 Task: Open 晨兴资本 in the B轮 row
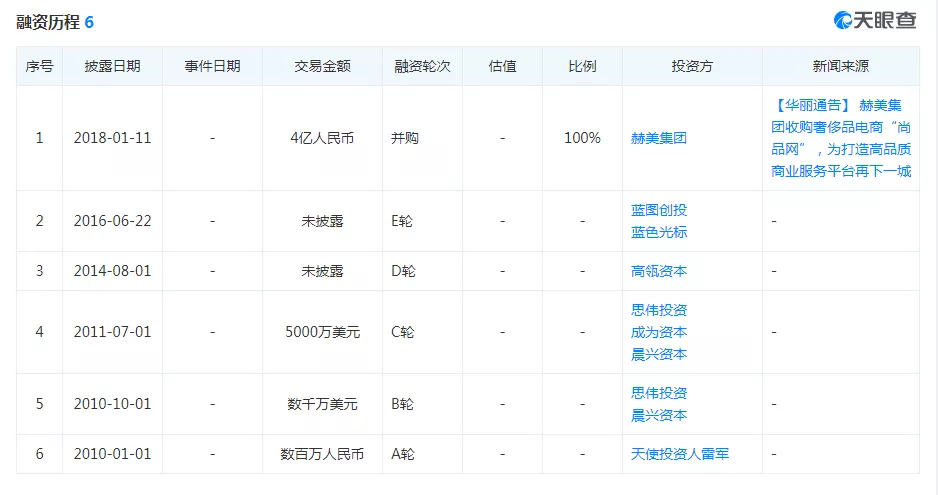(x=659, y=415)
